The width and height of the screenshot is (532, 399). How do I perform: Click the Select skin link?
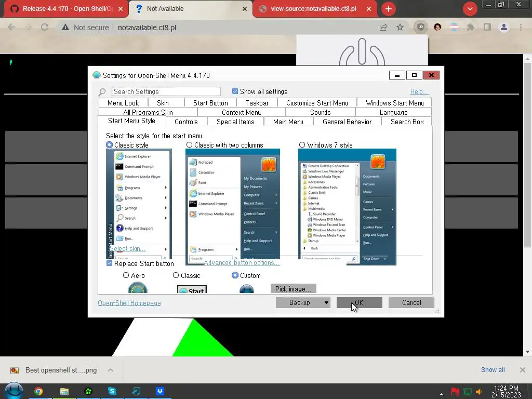click(128, 249)
